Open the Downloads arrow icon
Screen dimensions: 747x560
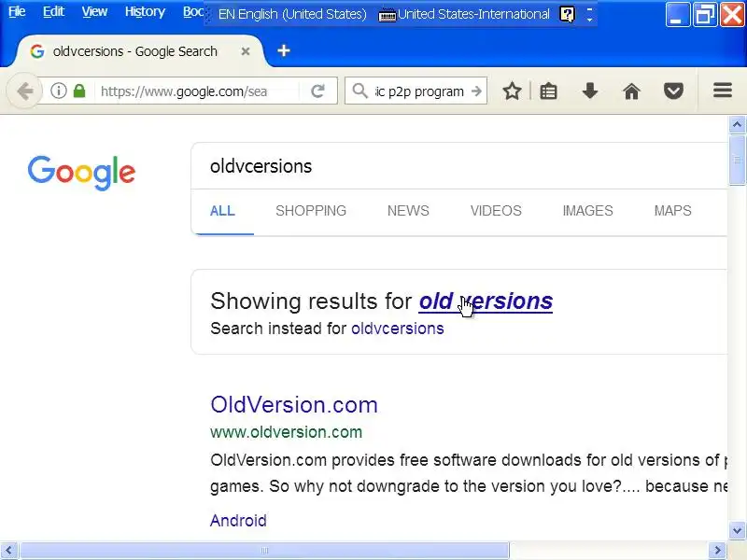tap(590, 91)
